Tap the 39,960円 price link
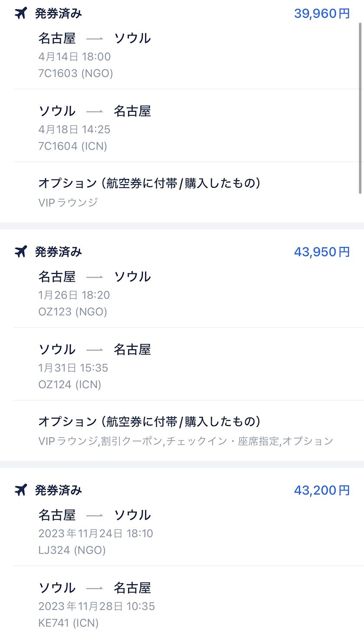This screenshot has height=634, width=364. pyautogui.click(x=322, y=13)
